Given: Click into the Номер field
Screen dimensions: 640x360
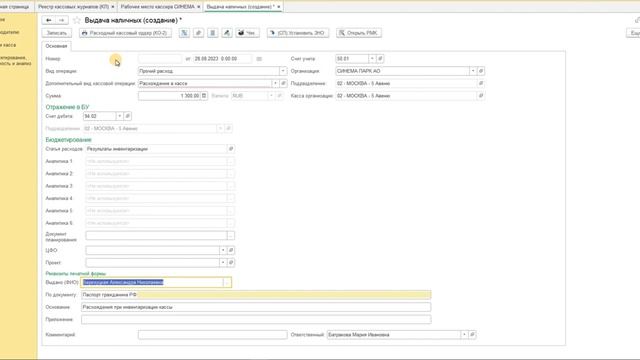Looking at the screenshot, I should click(x=160, y=59).
